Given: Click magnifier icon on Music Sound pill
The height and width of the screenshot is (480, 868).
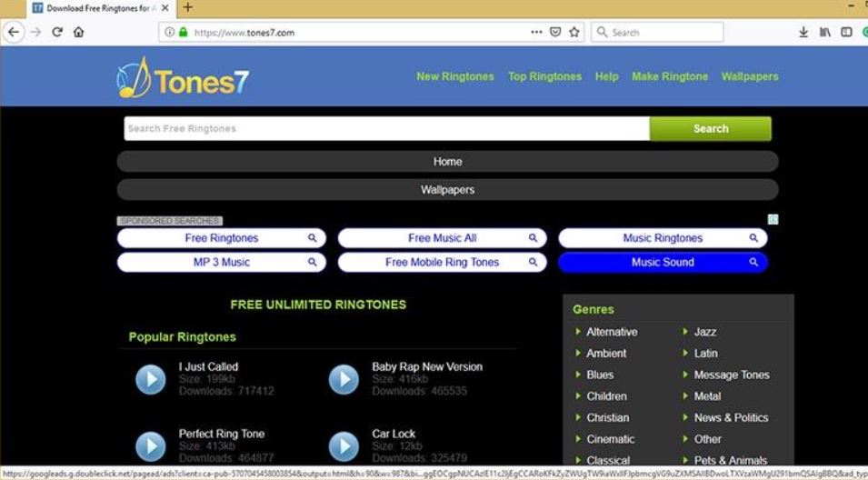Looking at the screenshot, I should click(x=753, y=263).
